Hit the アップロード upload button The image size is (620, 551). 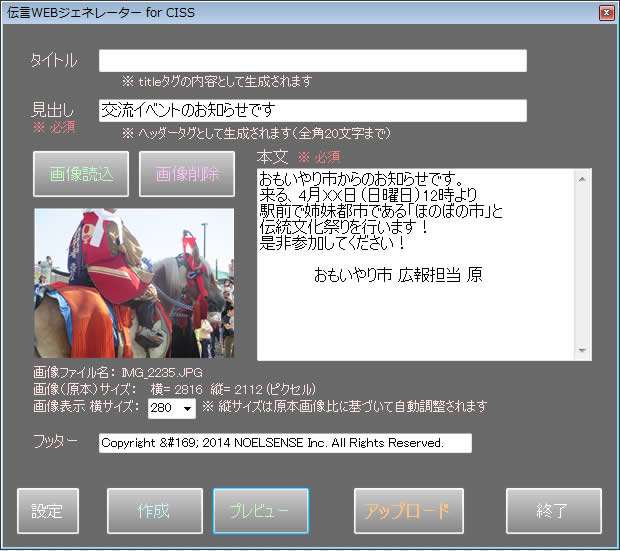coord(407,511)
